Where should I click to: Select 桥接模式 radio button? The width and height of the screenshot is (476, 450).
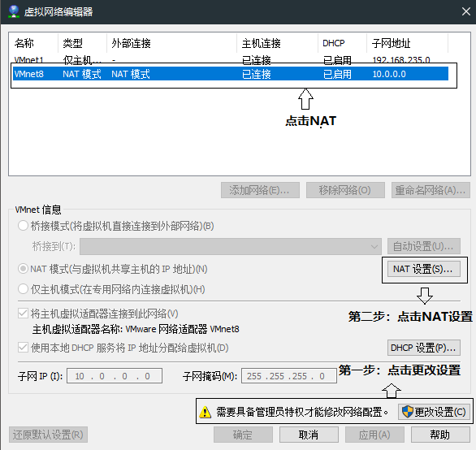pyautogui.click(x=23, y=226)
